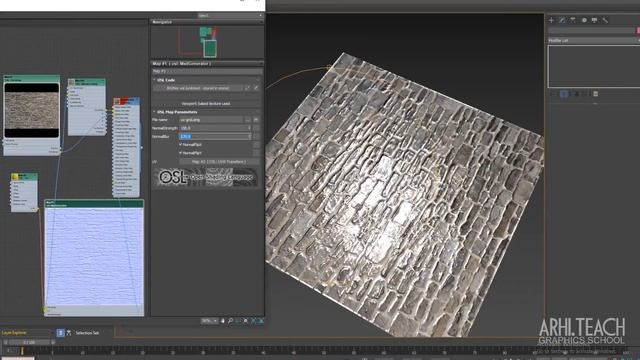Select the Pan hand tool
640x360 pixels.
click(x=223, y=321)
